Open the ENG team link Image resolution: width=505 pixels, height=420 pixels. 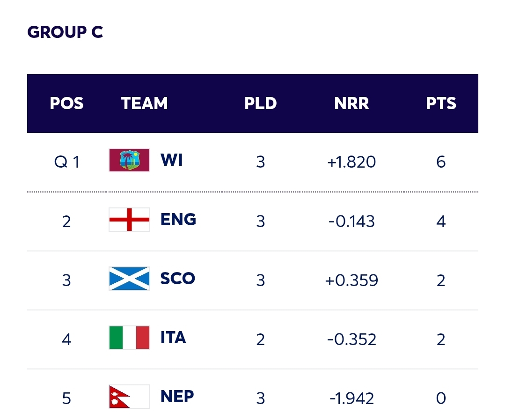click(x=178, y=219)
